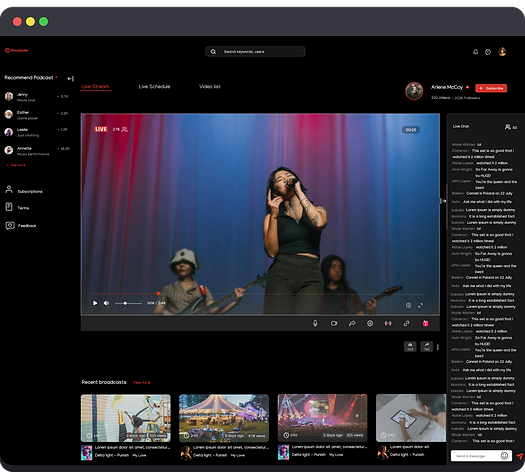Focus the search keywords input field
Screen dimensions: 525x472
coord(255,52)
